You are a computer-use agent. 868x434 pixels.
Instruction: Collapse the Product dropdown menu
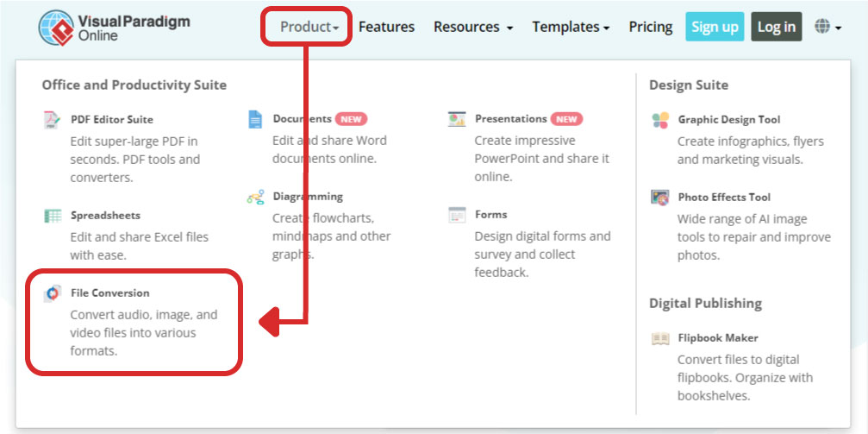[309, 27]
